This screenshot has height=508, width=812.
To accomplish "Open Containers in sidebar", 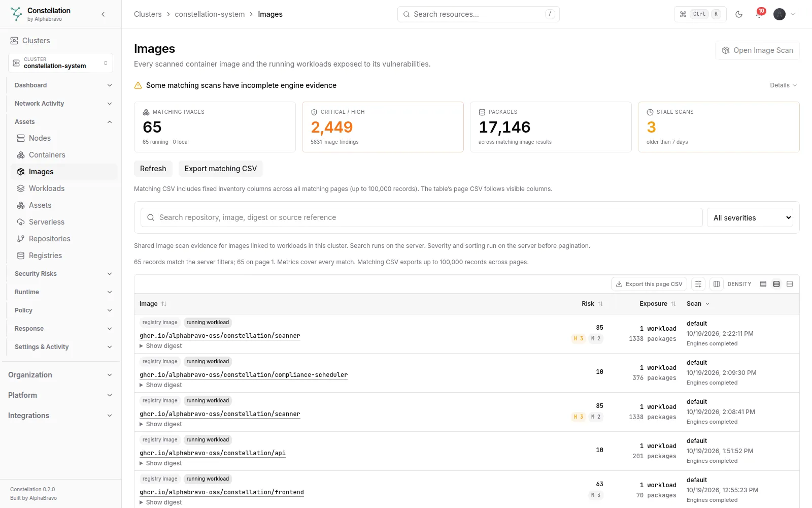I will point(64,155).
